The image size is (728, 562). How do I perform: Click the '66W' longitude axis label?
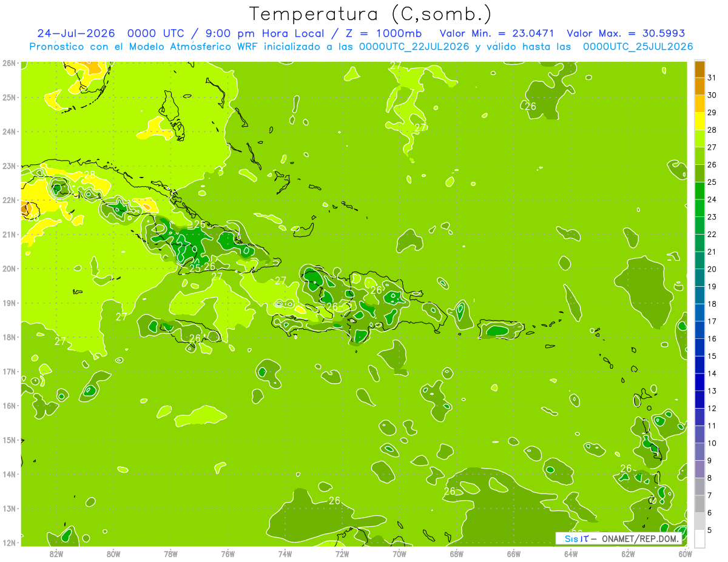(x=514, y=554)
